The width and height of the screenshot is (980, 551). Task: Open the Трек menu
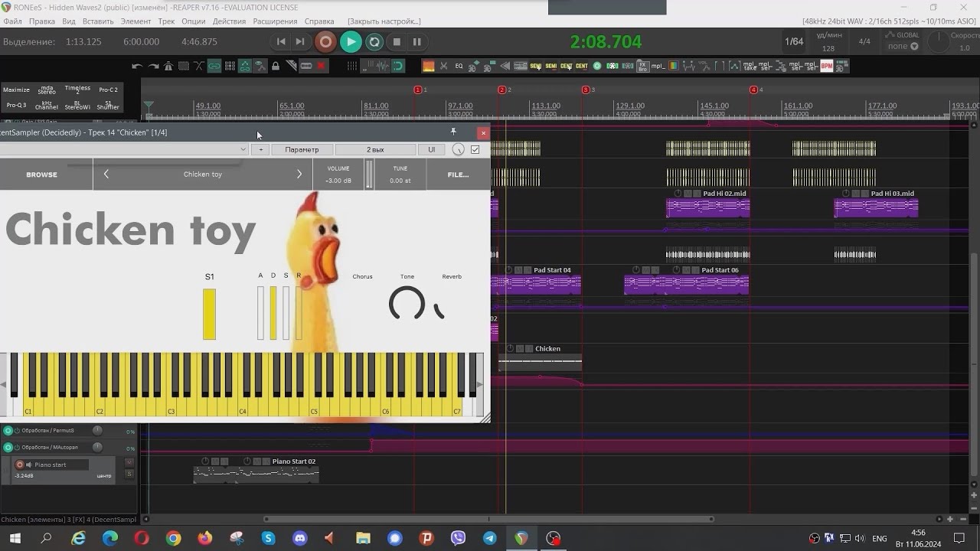(x=166, y=21)
